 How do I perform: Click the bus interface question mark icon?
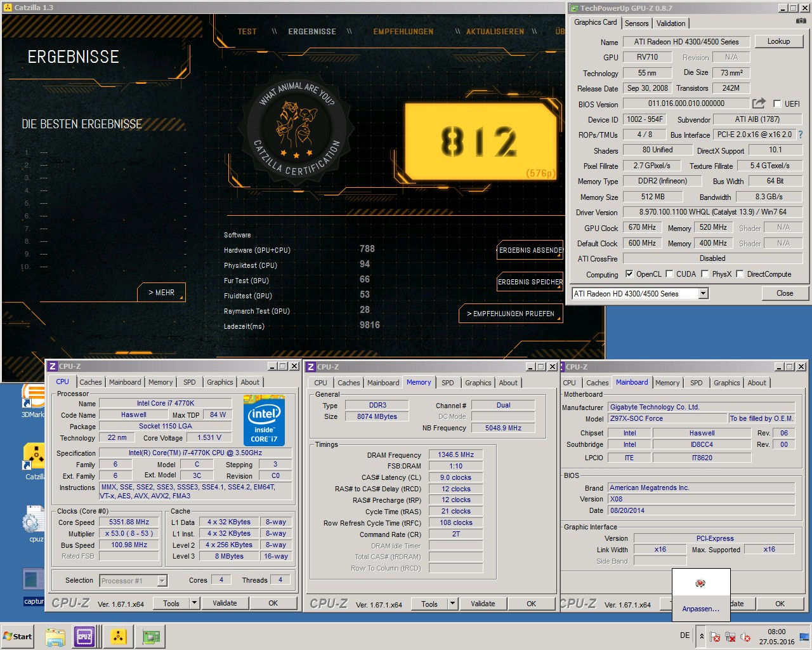pyautogui.click(x=800, y=135)
